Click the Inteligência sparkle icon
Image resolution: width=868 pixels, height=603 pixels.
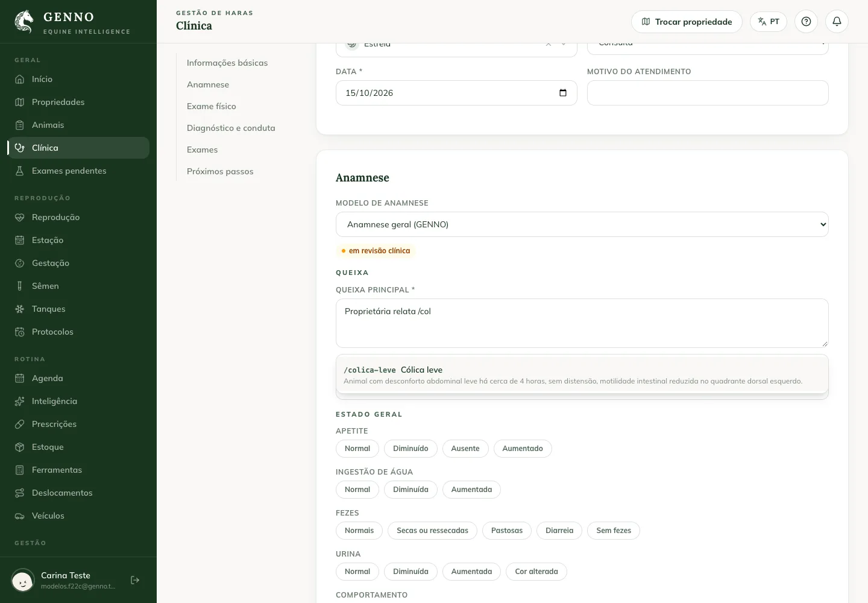click(20, 401)
